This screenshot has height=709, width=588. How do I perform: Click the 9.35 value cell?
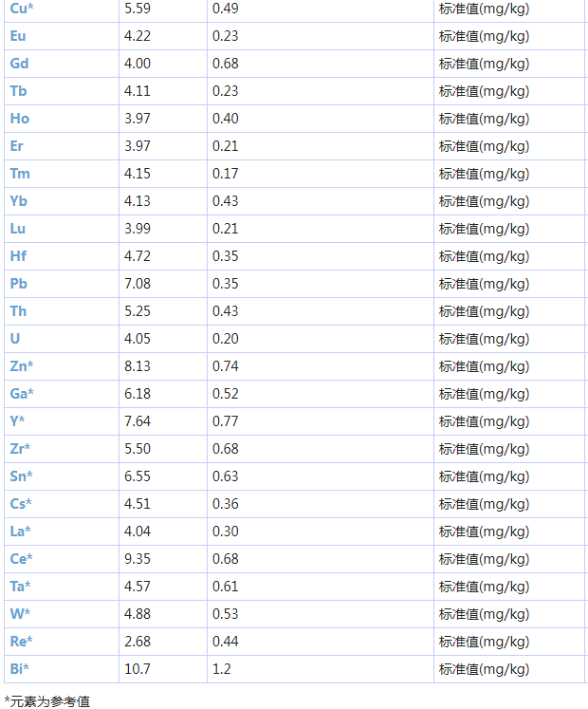138,559
